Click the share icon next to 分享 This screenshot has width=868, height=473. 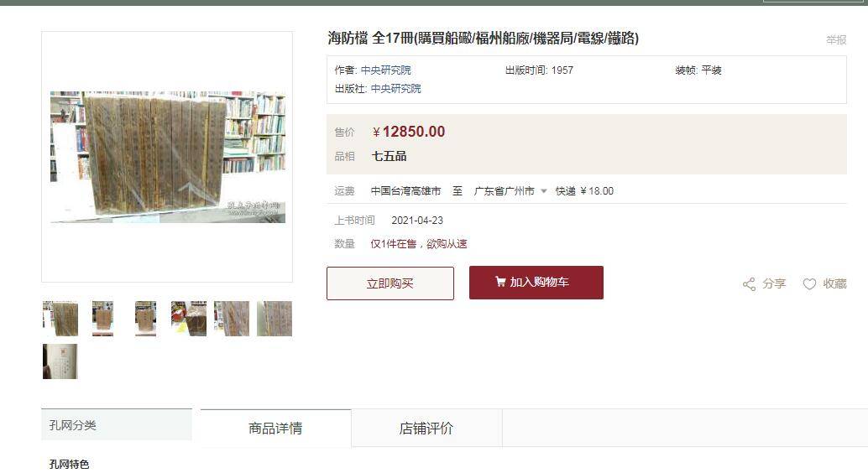click(749, 284)
